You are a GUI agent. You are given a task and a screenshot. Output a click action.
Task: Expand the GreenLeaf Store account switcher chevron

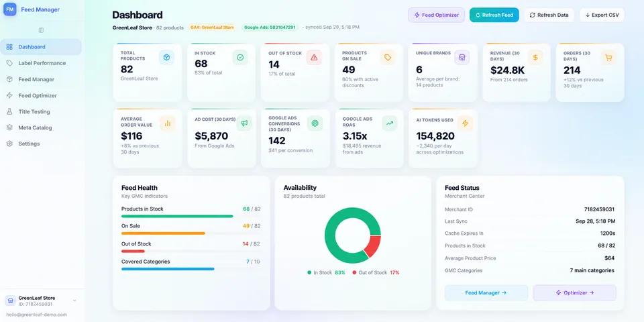[74, 301]
